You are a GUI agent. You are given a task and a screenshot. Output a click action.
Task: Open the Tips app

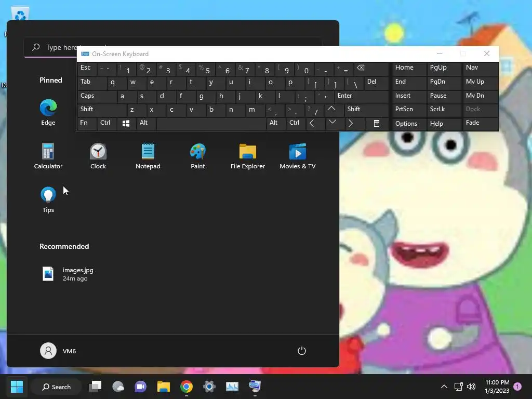click(48, 199)
